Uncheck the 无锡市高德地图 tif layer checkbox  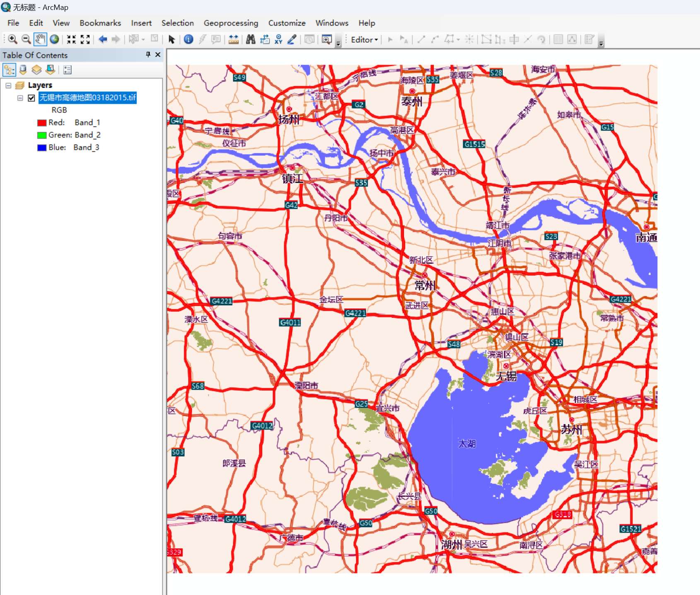[x=31, y=98]
